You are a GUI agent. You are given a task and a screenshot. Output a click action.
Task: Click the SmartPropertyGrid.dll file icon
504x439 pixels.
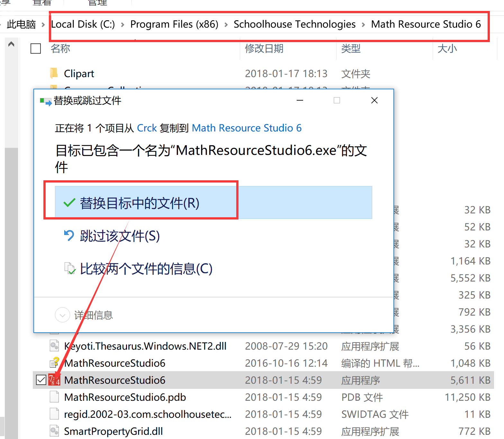pos(54,431)
